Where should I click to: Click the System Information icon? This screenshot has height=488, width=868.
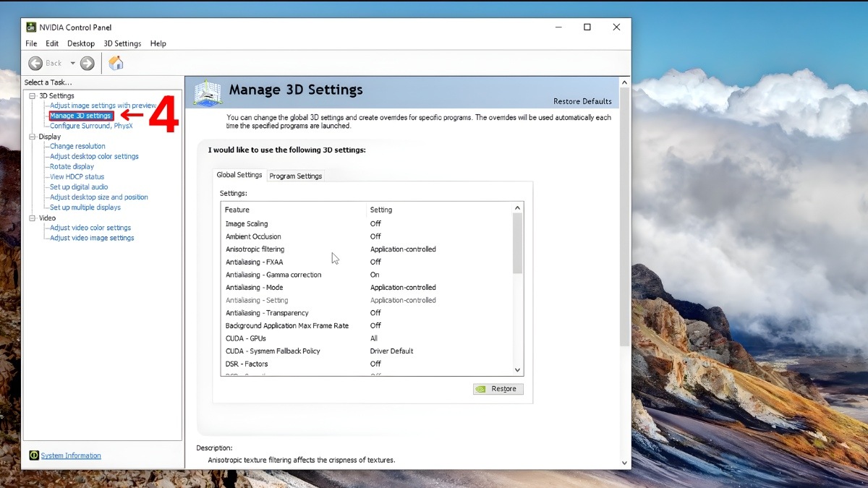click(34, 455)
